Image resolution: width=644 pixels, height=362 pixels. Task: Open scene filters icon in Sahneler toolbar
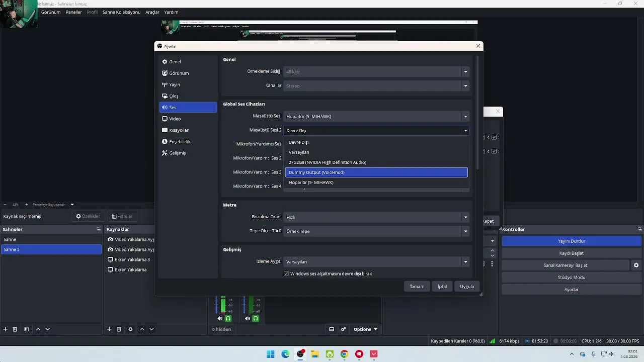26,329
